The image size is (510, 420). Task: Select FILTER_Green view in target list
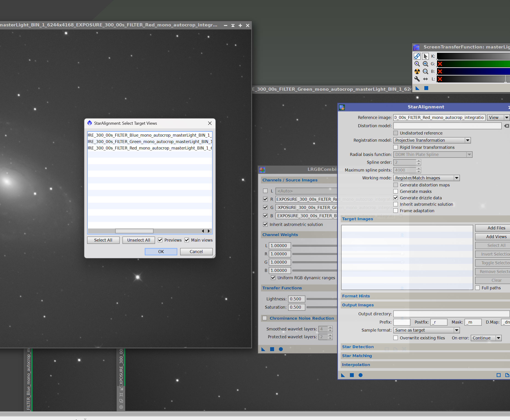(x=150, y=141)
